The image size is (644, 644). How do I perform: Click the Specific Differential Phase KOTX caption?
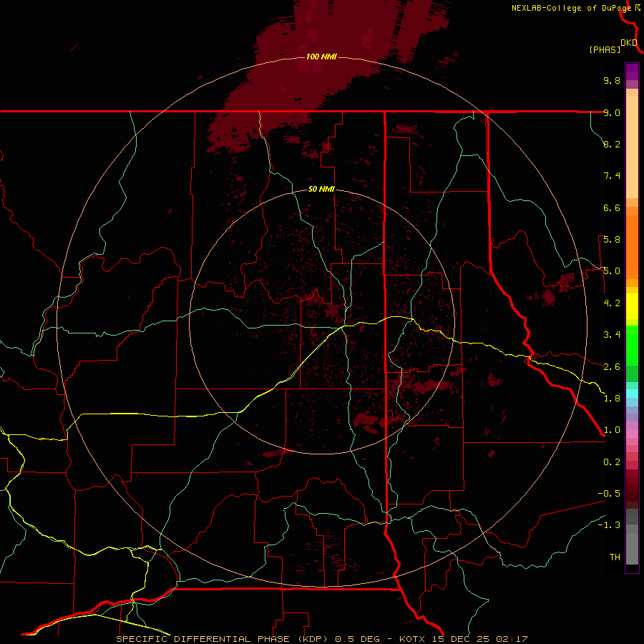[x=321, y=639]
